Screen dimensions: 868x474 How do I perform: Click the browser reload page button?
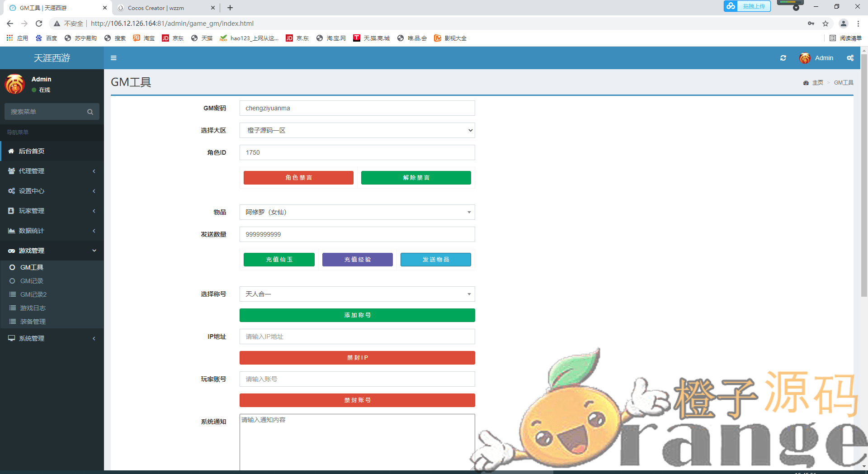click(x=39, y=24)
